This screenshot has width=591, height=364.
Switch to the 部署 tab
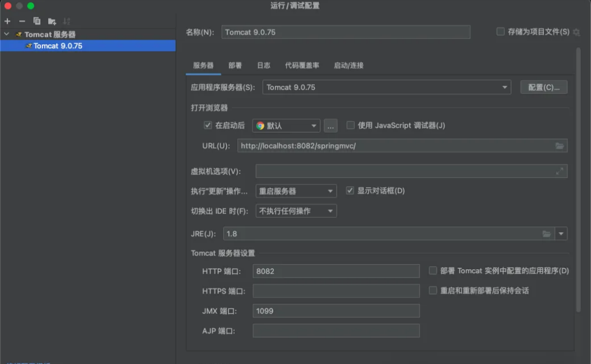tap(235, 66)
